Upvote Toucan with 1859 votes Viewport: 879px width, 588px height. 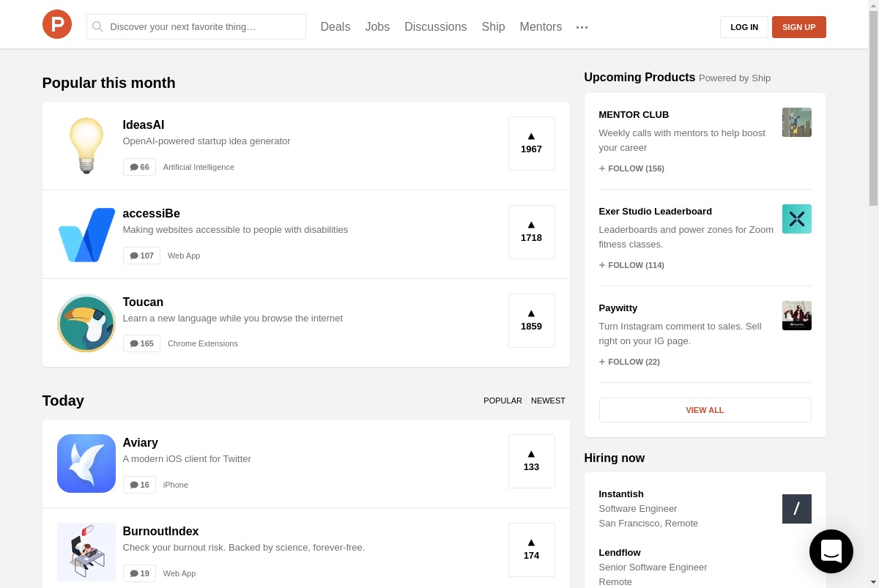click(x=532, y=321)
